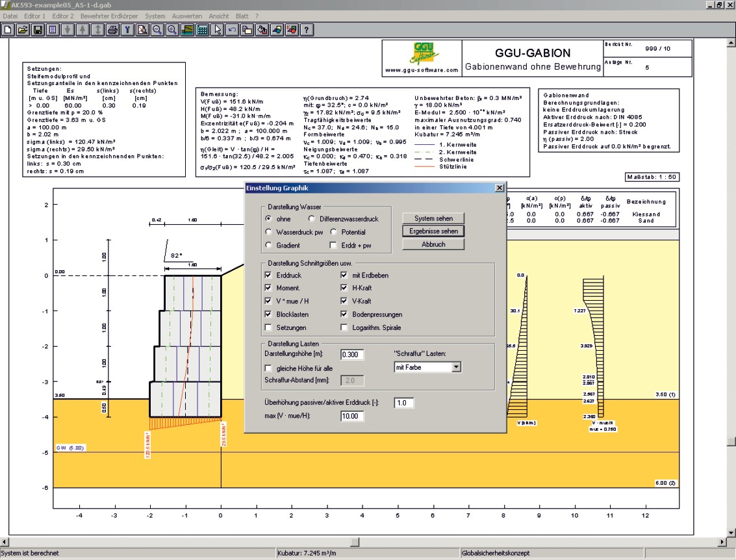Edit the Darstellungshöhe input field
Screen dimensions: 736x560
coord(351,355)
